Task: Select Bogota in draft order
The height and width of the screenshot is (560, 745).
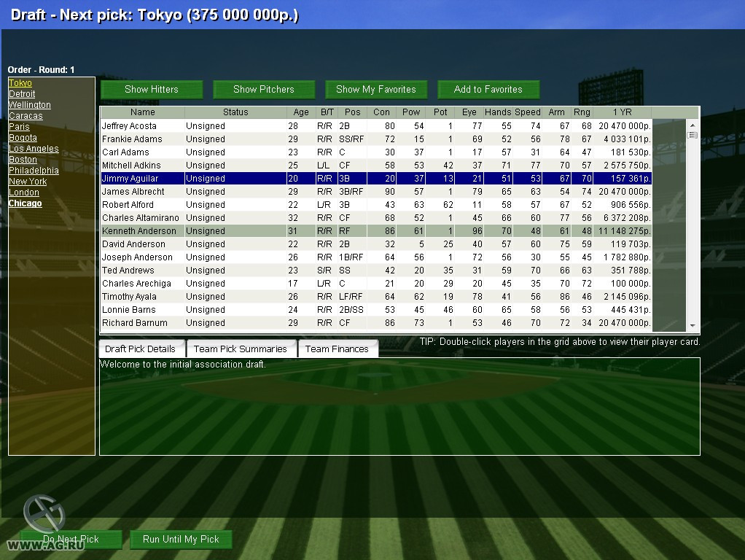Action: 23,138
